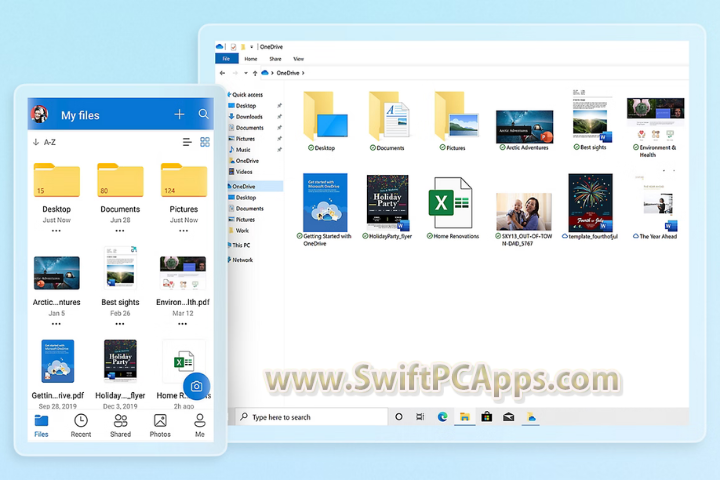Open the Pictures folder in mobile My files
The height and width of the screenshot is (480, 720).
click(x=184, y=180)
